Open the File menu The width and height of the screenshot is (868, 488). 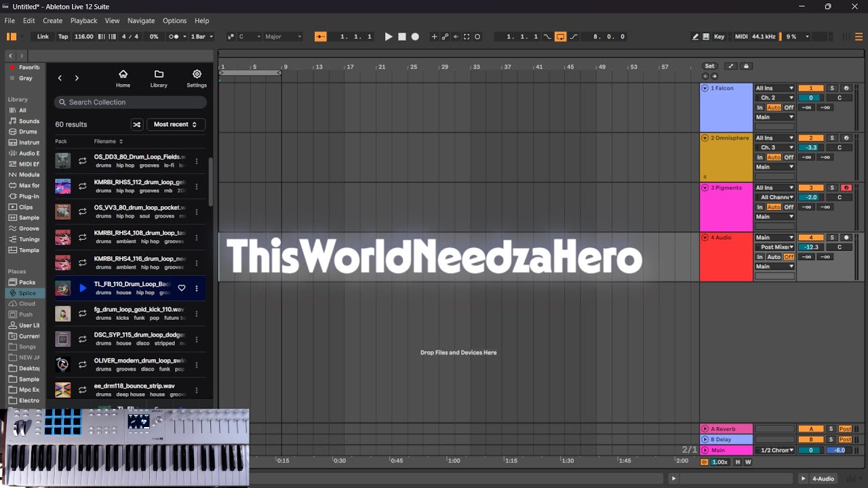9,21
